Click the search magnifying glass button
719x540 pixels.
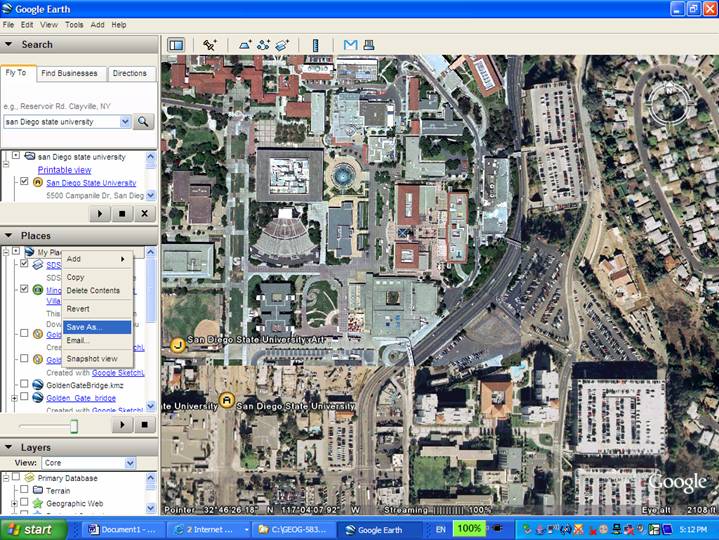click(x=143, y=122)
